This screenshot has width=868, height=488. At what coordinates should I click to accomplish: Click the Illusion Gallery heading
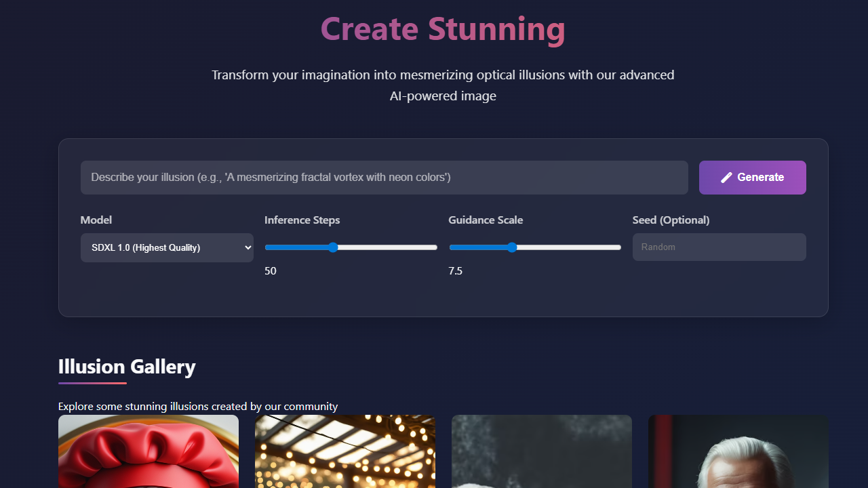[x=127, y=367]
